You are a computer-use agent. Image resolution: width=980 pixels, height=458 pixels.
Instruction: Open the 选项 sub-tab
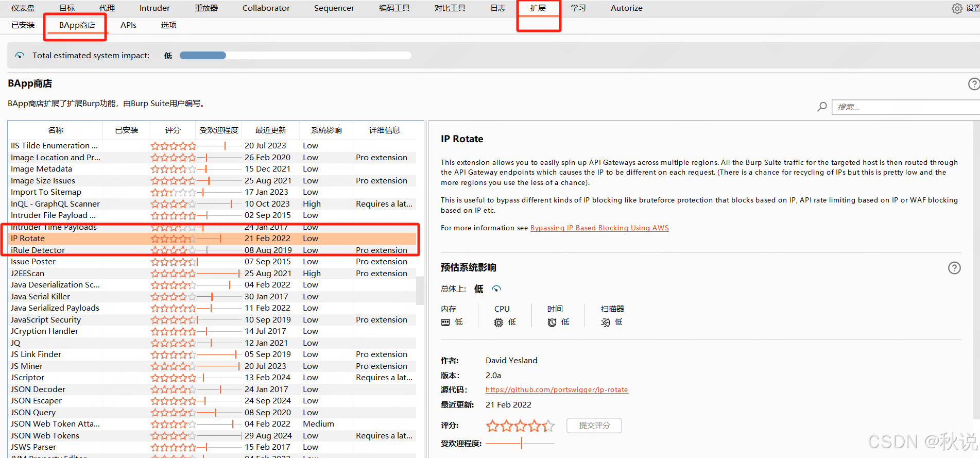pos(168,25)
